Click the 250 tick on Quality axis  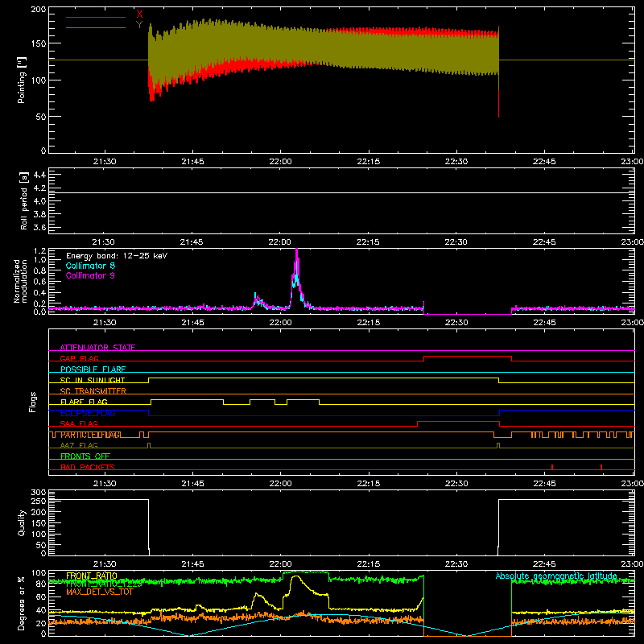coord(39,502)
